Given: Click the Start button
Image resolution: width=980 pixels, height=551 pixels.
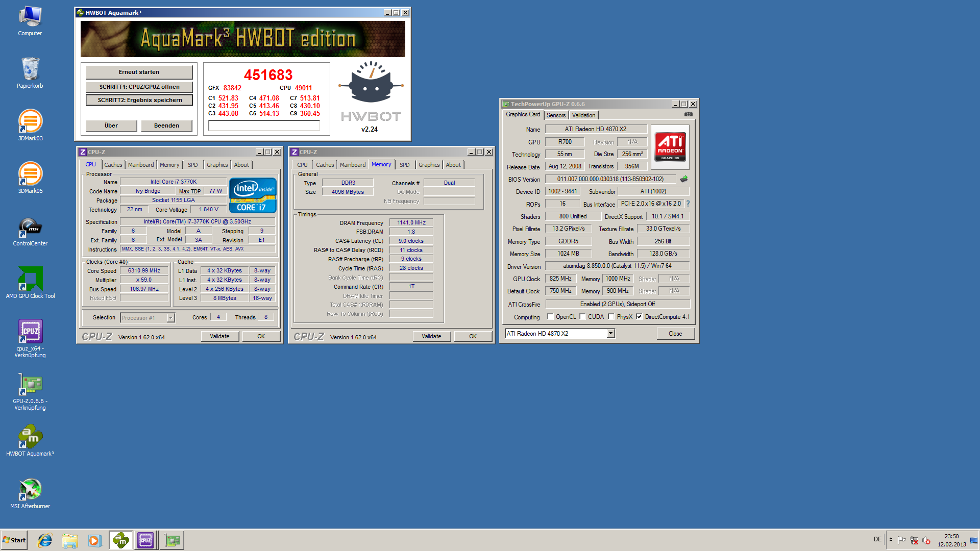Looking at the screenshot, I should 14,540.
